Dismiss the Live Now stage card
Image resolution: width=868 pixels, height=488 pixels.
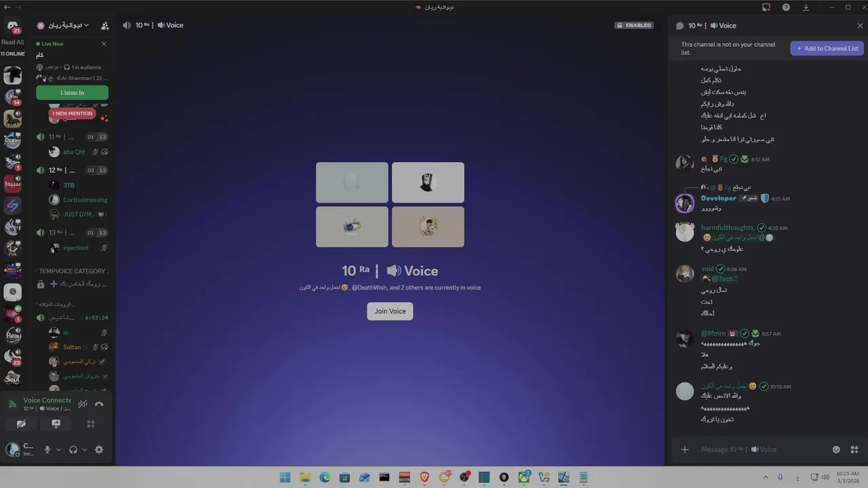104,44
